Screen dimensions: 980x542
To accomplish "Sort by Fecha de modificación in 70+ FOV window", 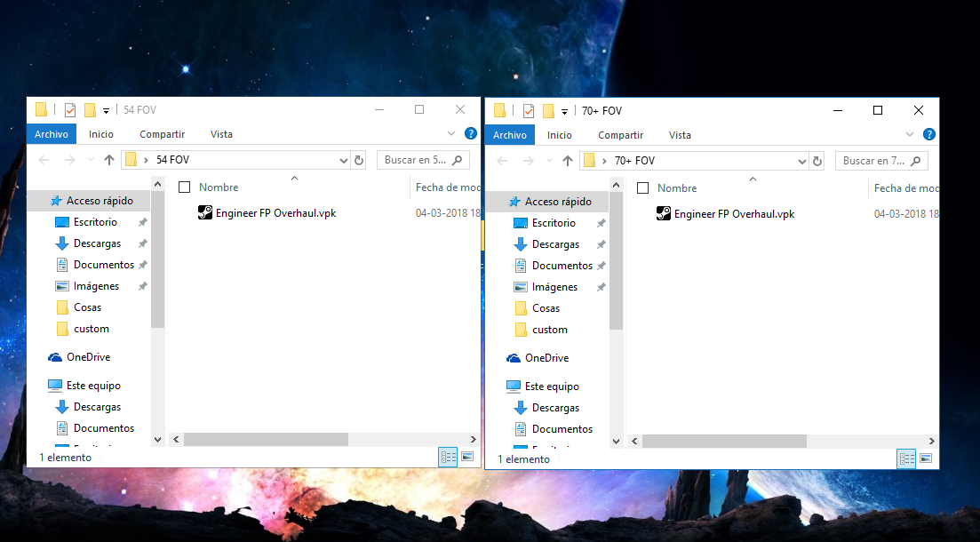I will (906, 187).
